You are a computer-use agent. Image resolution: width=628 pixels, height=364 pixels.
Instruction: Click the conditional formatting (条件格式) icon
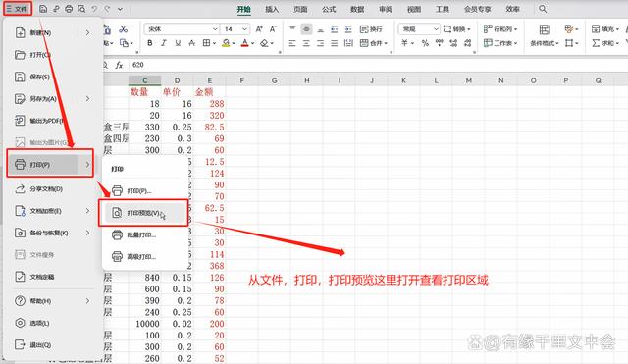pyautogui.click(x=545, y=35)
